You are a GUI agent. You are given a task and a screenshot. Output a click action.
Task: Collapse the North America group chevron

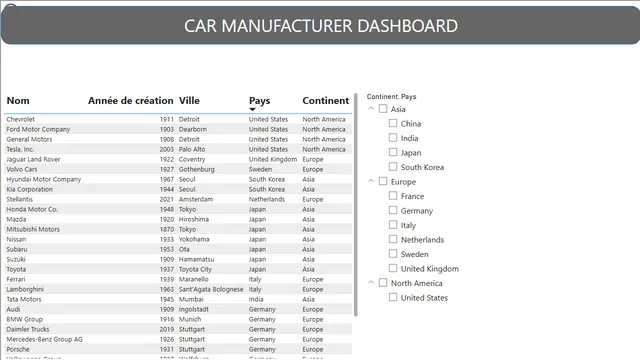tap(371, 282)
